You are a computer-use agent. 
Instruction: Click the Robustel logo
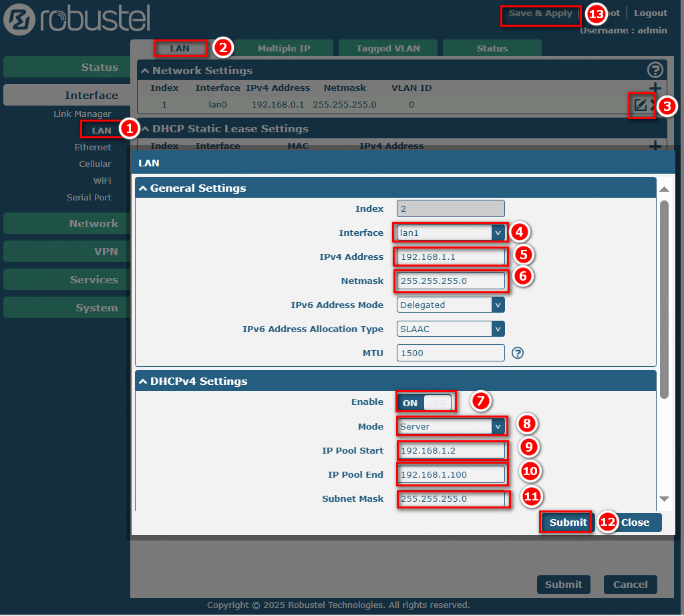(77, 19)
